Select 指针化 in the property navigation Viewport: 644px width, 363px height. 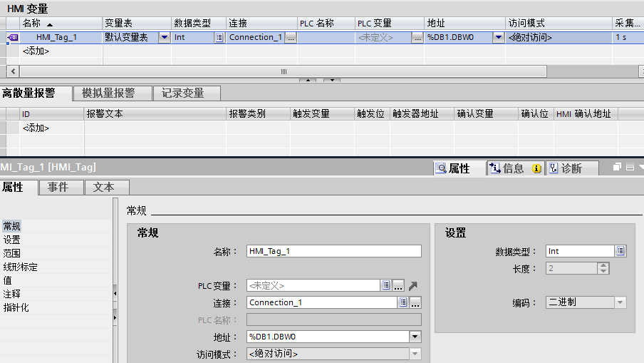coord(16,307)
